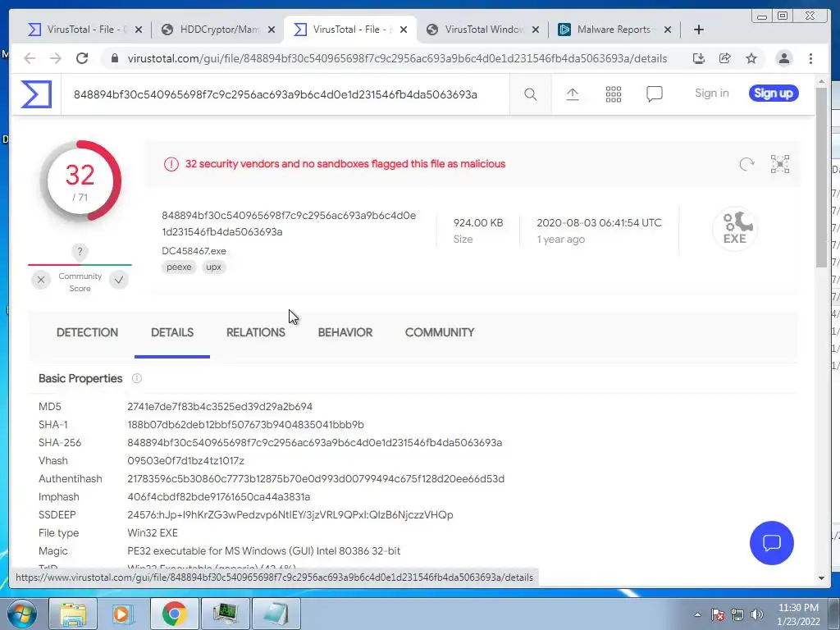
Task: Switch to the Malware Reports tab
Action: [x=614, y=30]
